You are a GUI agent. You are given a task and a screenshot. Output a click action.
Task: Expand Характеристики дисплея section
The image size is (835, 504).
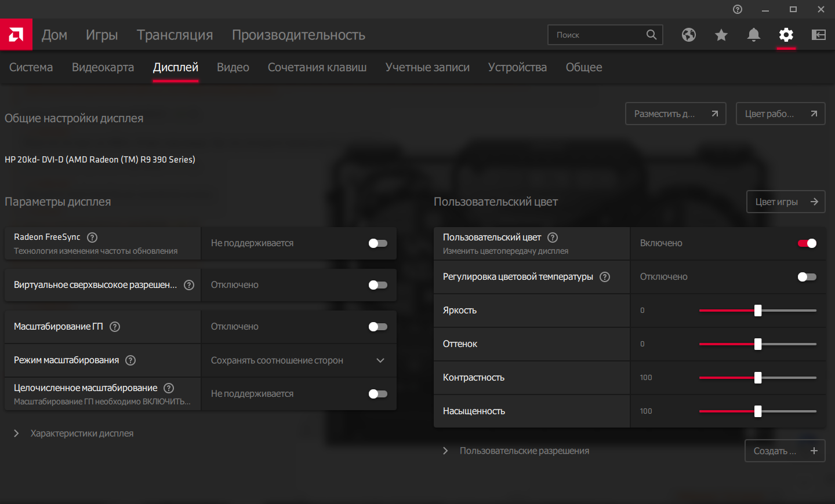coord(74,433)
